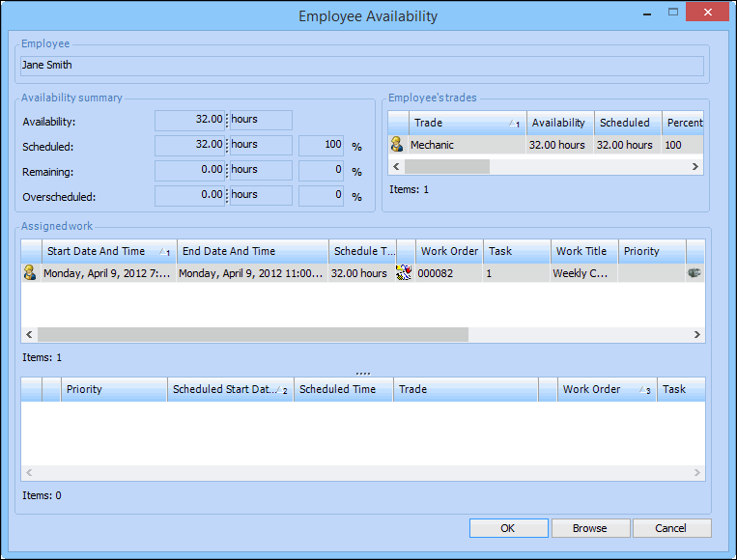Close the Employee Availability window

707,13
